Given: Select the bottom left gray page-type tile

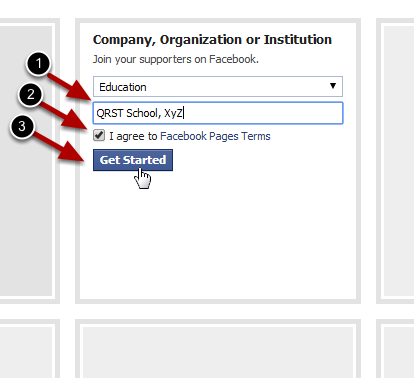Looking at the screenshot, I should click(x=28, y=349).
